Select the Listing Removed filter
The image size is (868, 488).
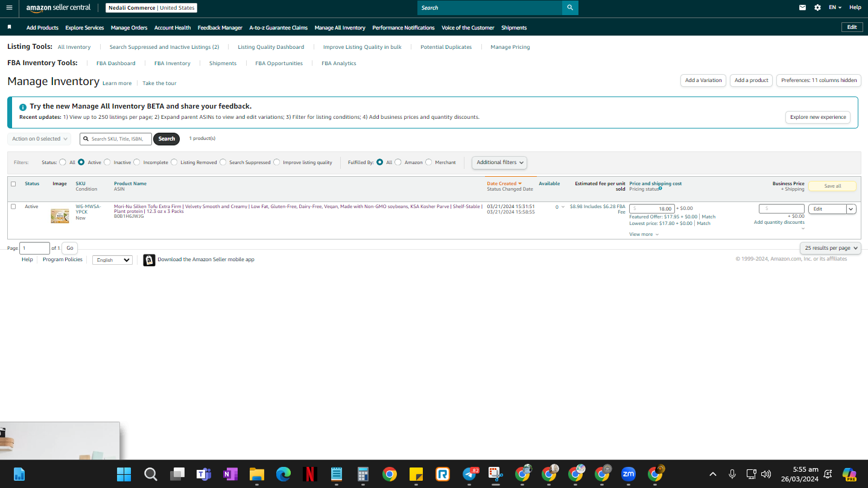[x=174, y=162]
